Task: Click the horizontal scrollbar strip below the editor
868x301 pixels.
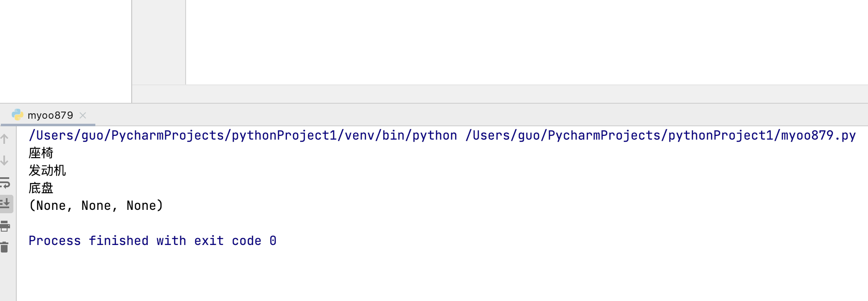Action: 500,94
